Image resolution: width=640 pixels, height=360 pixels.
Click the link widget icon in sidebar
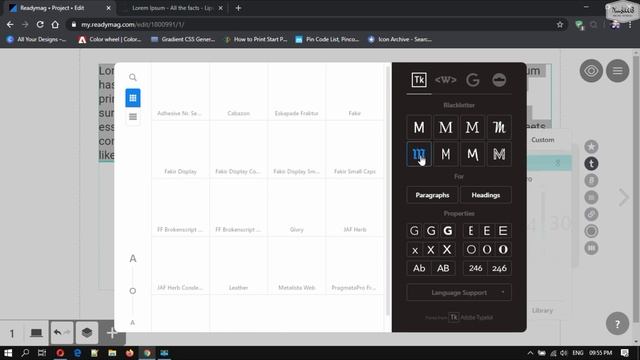[x=591, y=214]
